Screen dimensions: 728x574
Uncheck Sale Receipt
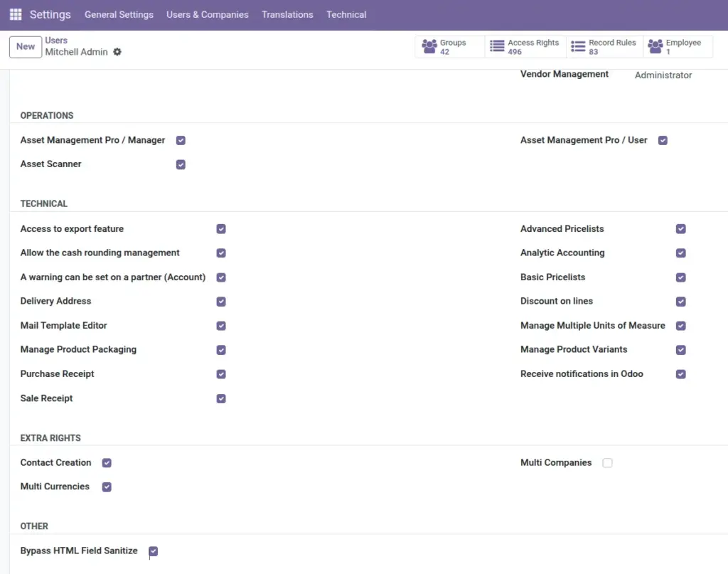(221, 398)
